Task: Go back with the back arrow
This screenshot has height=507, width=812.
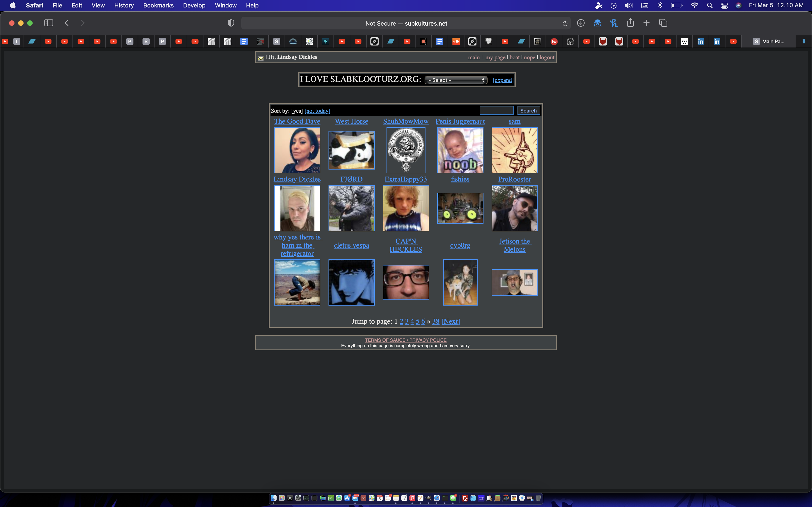Action: (x=67, y=23)
